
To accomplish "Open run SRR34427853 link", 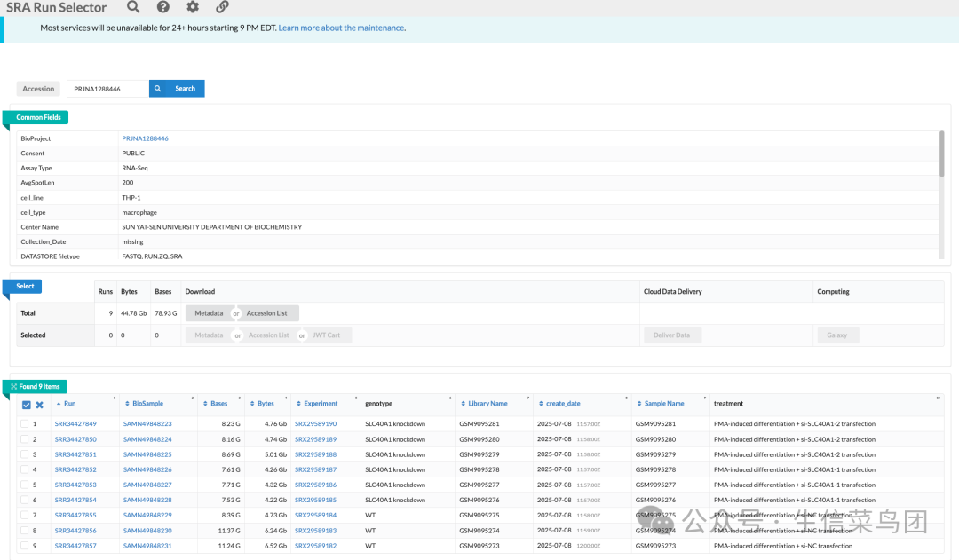I will [x=75, y=485].
